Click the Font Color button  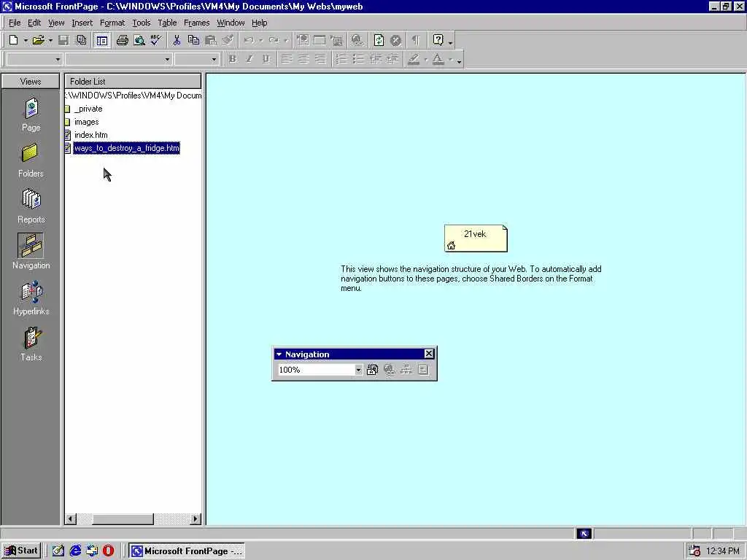(x=438, y=60)
